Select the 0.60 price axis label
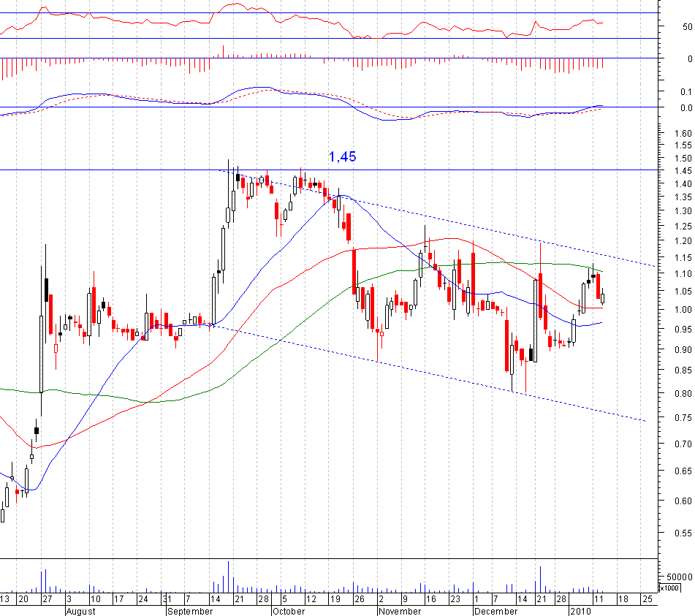Image resolution: width=695 pixels, height=616 pixels. [x=683, y=501]
